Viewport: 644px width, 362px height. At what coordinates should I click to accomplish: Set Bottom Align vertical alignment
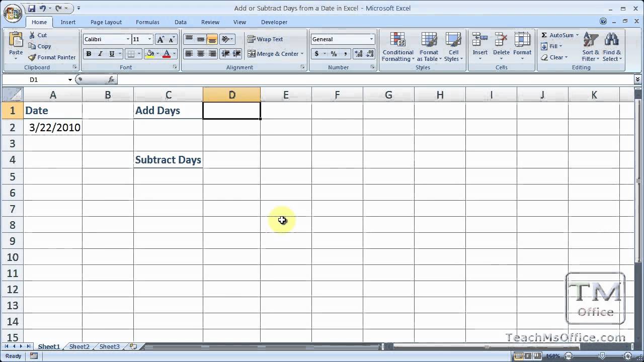212,39
